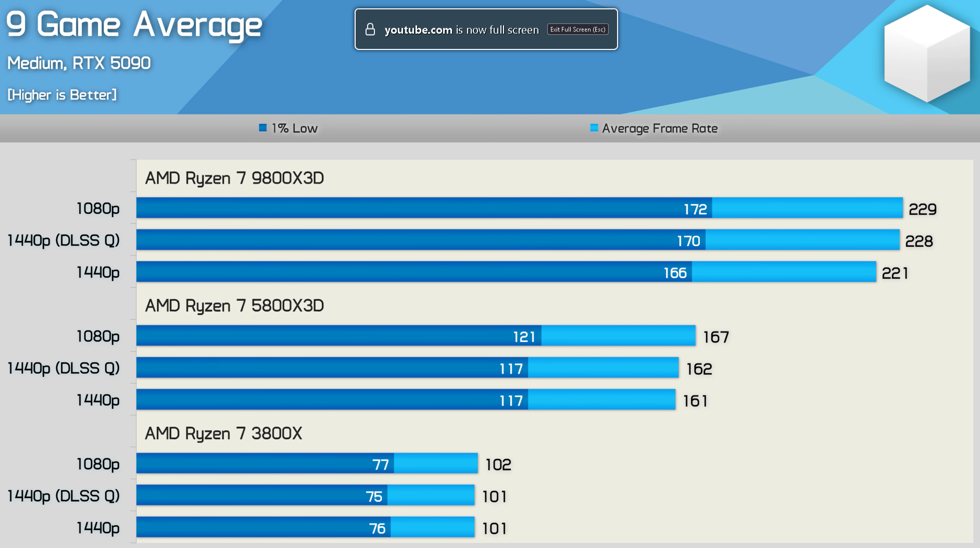Image resolution: width=980 pixels, height=548 pixels.
Task: Click the '[Higher is Better]' note
Action: (x=62, y=95)
